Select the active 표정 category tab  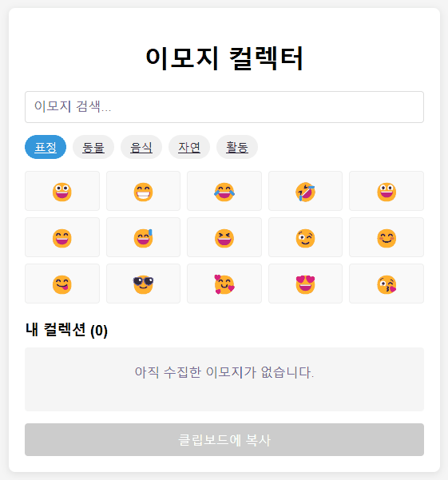click(46, 147)
